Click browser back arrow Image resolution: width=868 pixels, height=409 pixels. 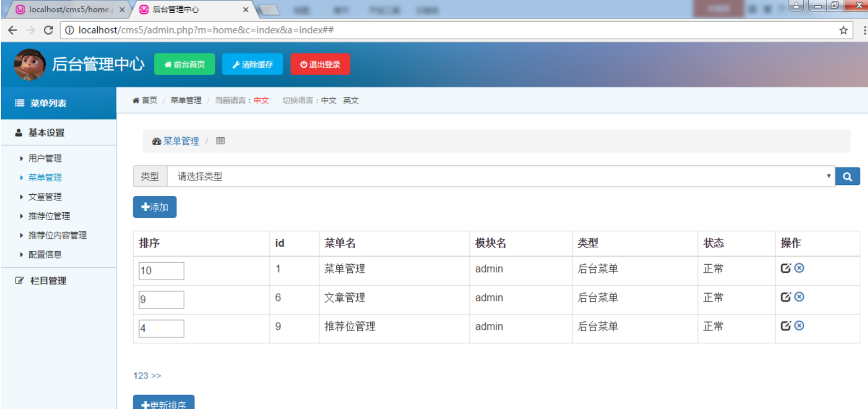13,30
